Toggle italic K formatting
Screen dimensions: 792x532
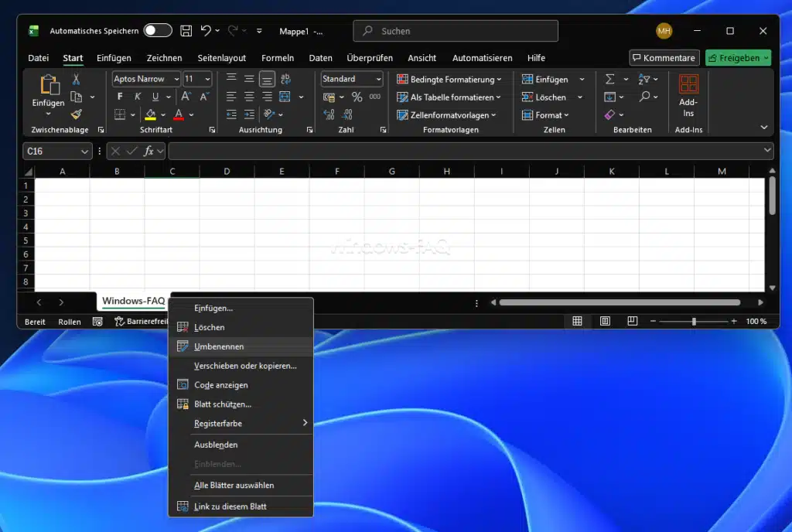(x=138, y=97)
